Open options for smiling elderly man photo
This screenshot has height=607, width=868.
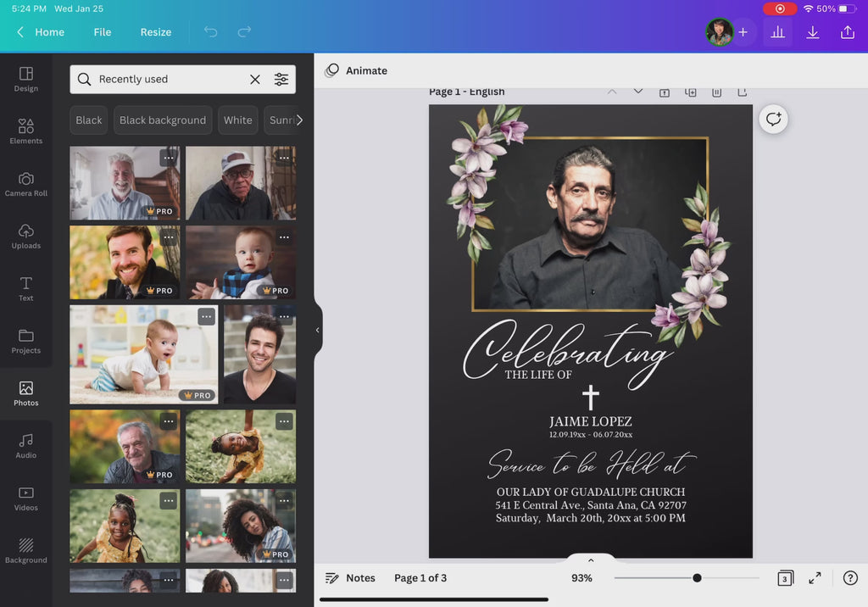[169, 158]
